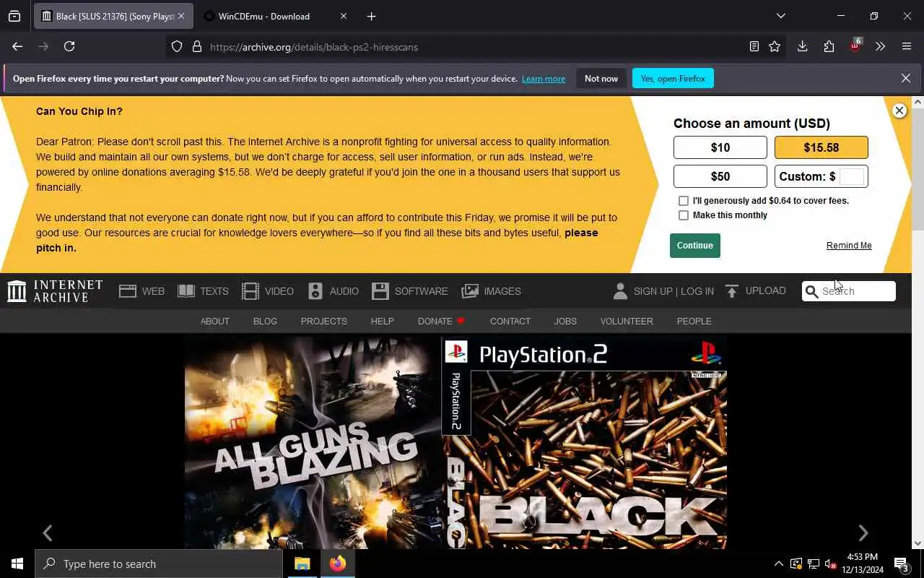This screenshot has width=924, height=578.
Task: Click the Internet Archive logo
Action: click(x=55, y=291)
